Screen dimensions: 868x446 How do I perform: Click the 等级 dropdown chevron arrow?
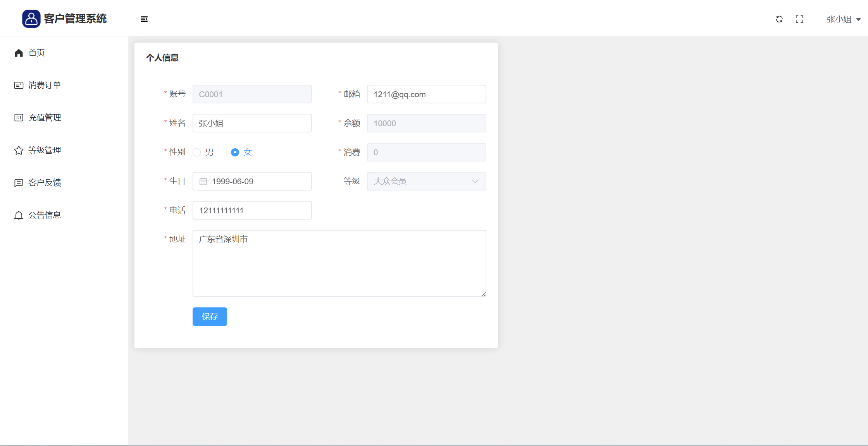tap(475, 181)
